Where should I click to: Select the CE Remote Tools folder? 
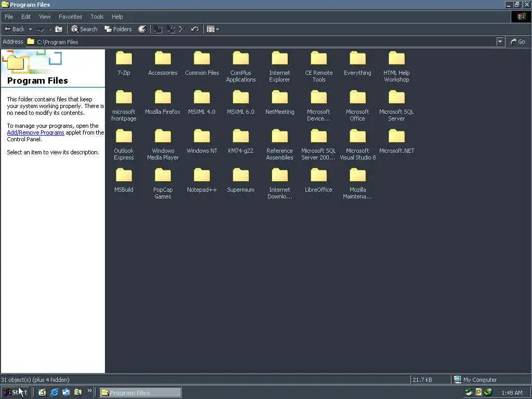[x=318, y=66]
